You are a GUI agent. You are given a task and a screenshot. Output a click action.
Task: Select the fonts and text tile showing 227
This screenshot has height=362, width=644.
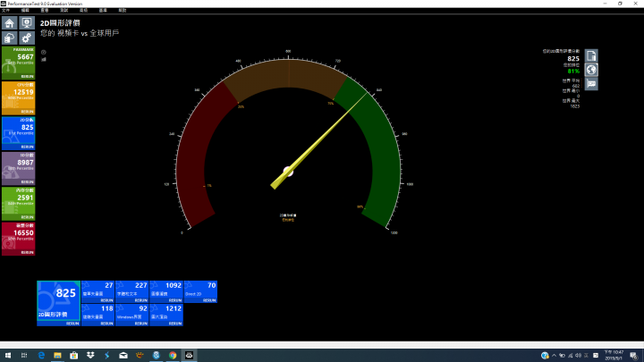click(131, 291)
